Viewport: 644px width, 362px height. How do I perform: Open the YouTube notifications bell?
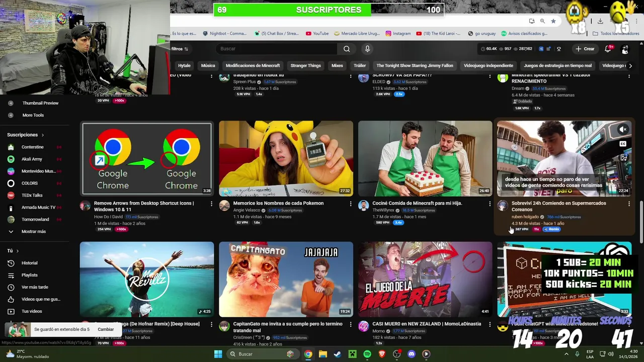pyautogui.click(x=608, y=49)
